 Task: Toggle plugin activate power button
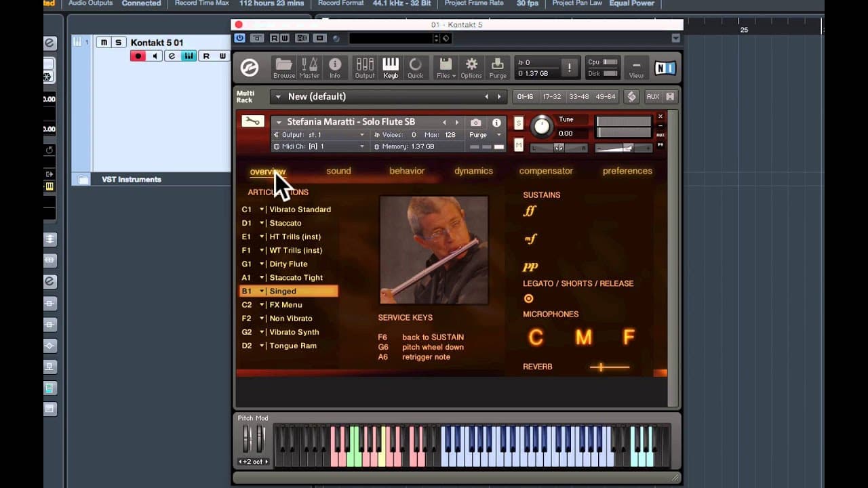pyautogui.click(x=239, y=38)
